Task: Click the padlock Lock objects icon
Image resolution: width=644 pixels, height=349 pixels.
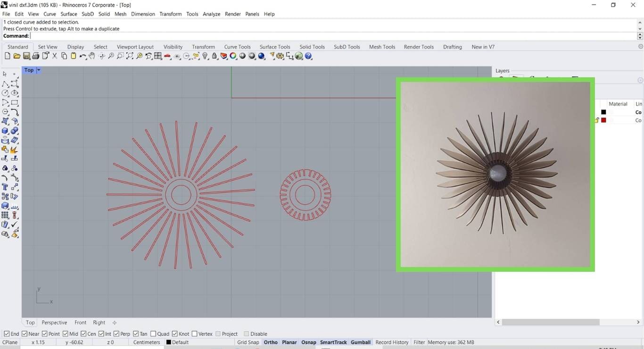Action: [215, 56]
